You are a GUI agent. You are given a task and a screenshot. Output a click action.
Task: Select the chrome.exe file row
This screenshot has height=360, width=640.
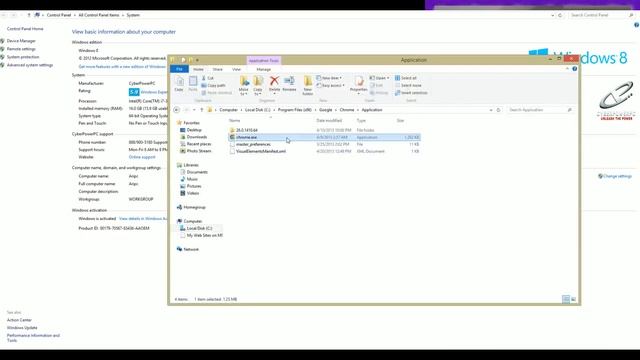click(x=324, y=138)
